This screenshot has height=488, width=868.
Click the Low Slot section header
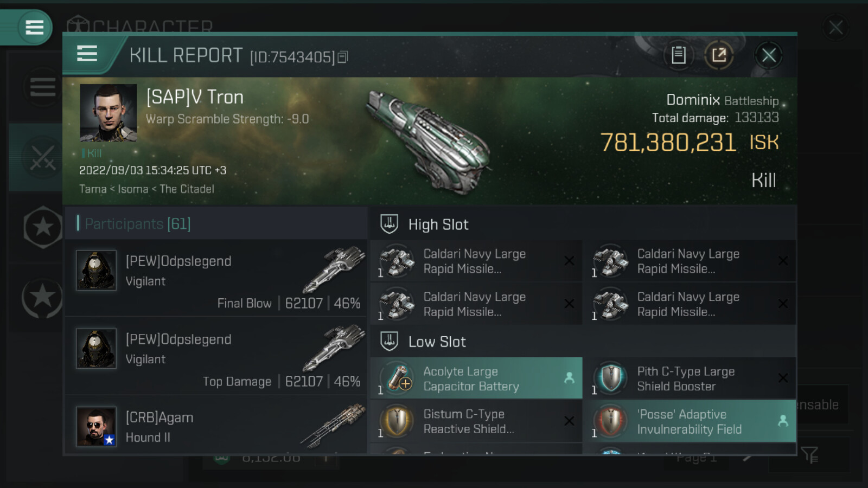437,342
